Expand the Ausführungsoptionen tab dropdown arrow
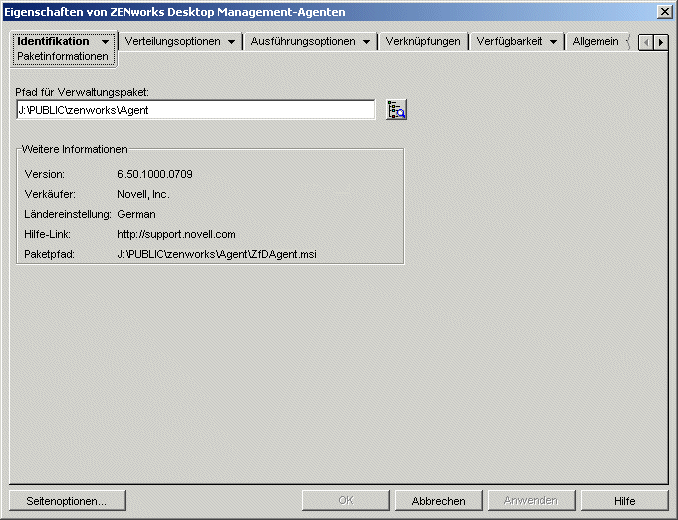This screenshot has width=678, height=520. (366, 42)
